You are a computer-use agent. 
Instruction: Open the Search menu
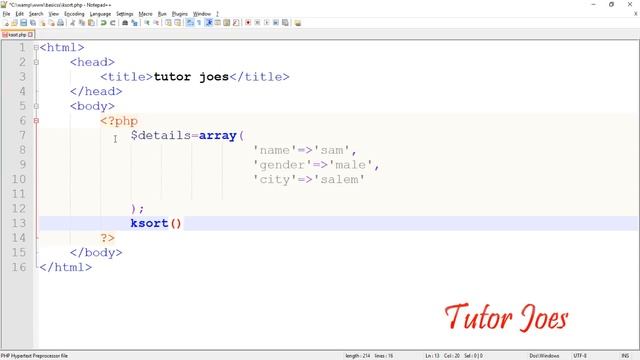36,14
